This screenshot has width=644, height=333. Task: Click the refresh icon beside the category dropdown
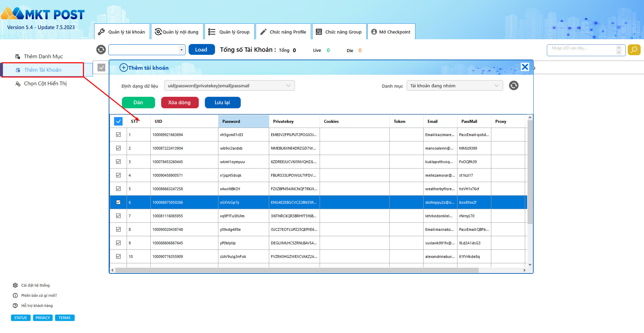pos(101,50)
